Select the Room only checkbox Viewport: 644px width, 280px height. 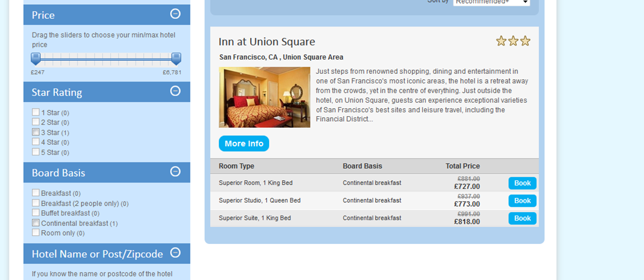(x=36, y=233)
